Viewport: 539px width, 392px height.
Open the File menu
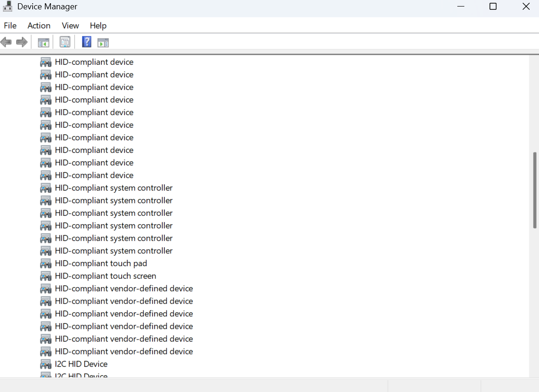(10, 26)
